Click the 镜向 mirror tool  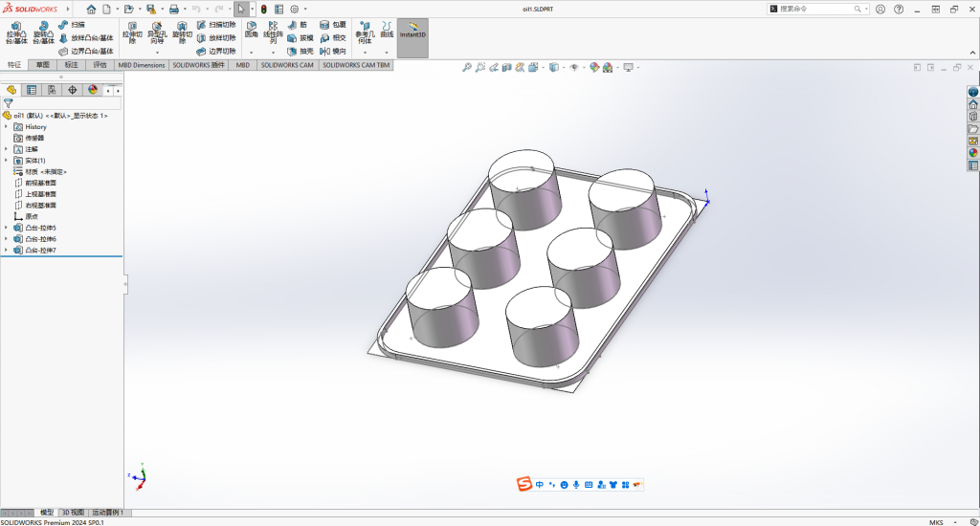click(333, 51)
